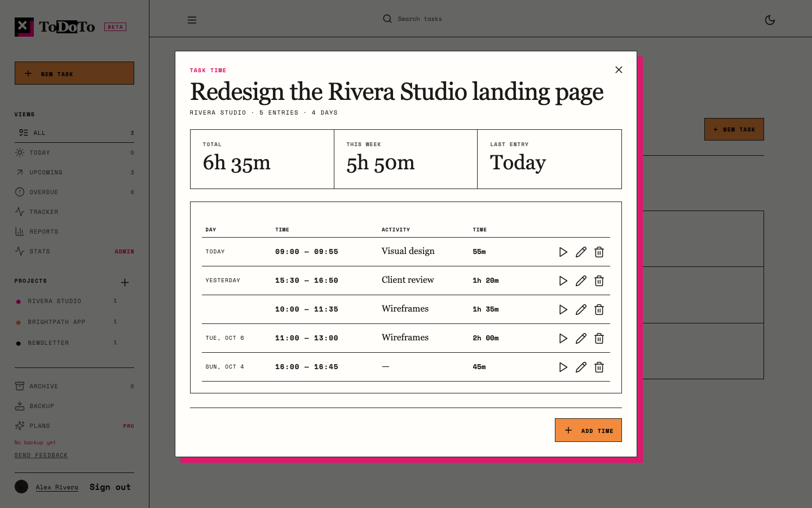Image resolution: width=812 pixels, height=508 pixels.
Task: Open the Backup section
Action: 74,406
